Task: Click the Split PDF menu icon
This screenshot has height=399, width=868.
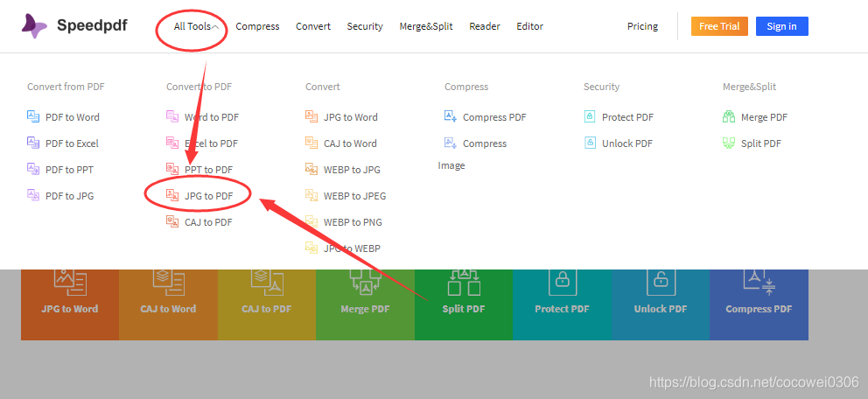Action: (x=729, y=143)
